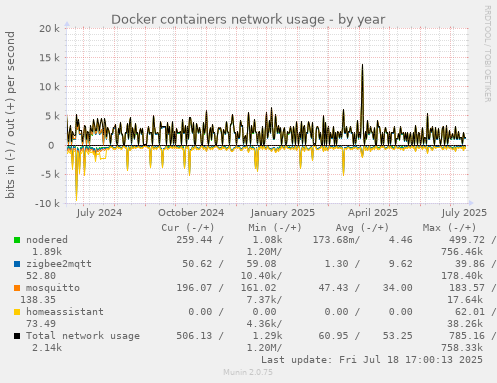Click mosquitto max value 17.64k
497x383 pixels.
pyautogui.click(x=465, y=300)
